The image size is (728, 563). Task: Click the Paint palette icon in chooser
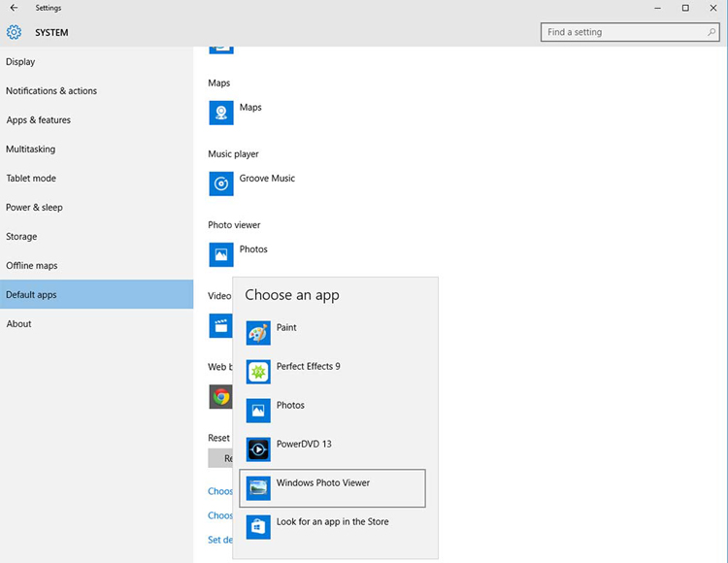(258, 333)
